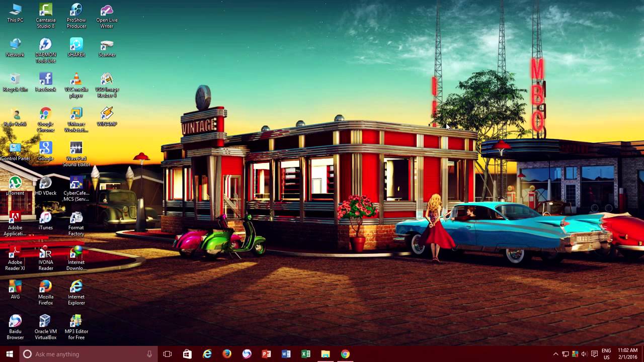Select Internet Explorer desktop icon
The height and width of the screenshot is (362, 644).
pos(76,293)
